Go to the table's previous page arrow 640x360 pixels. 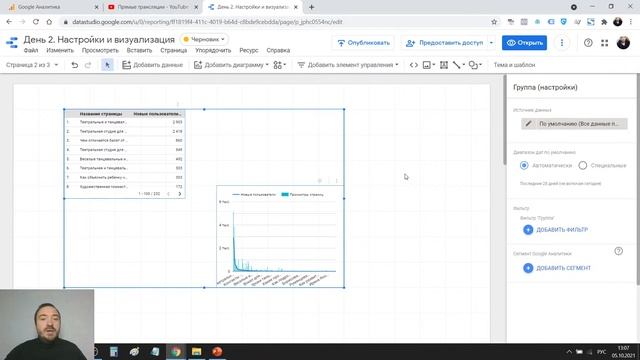[168, 194]
